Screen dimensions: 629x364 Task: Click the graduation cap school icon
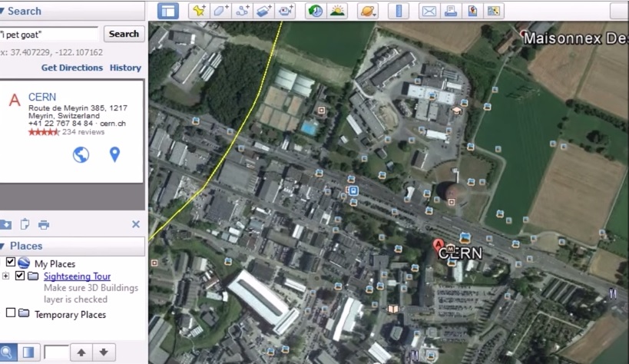tap(456, 110)
